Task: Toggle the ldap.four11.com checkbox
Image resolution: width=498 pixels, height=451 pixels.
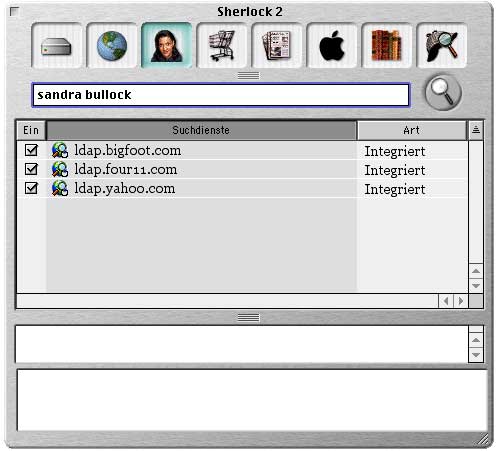Action: (x=31, y=169)
